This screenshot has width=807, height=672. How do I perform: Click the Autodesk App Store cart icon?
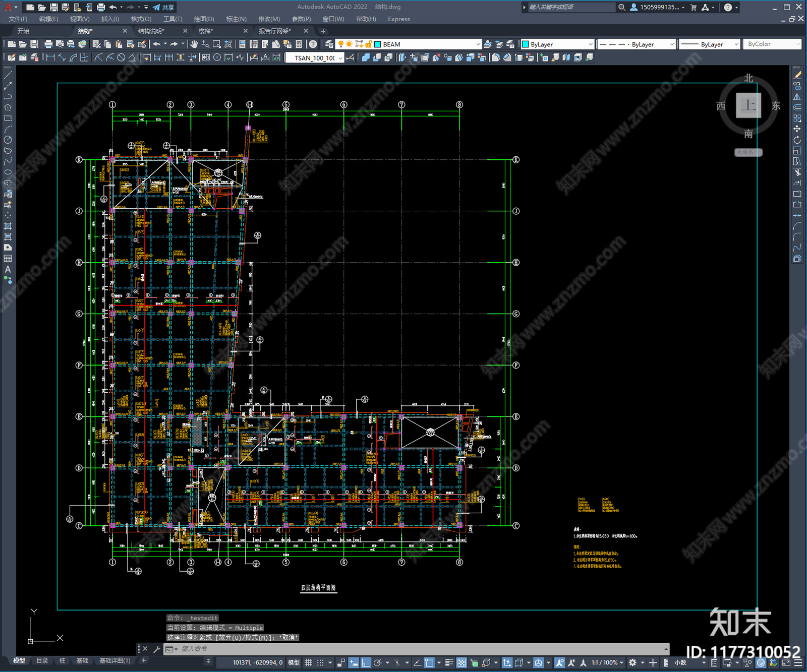pos(694,7)
